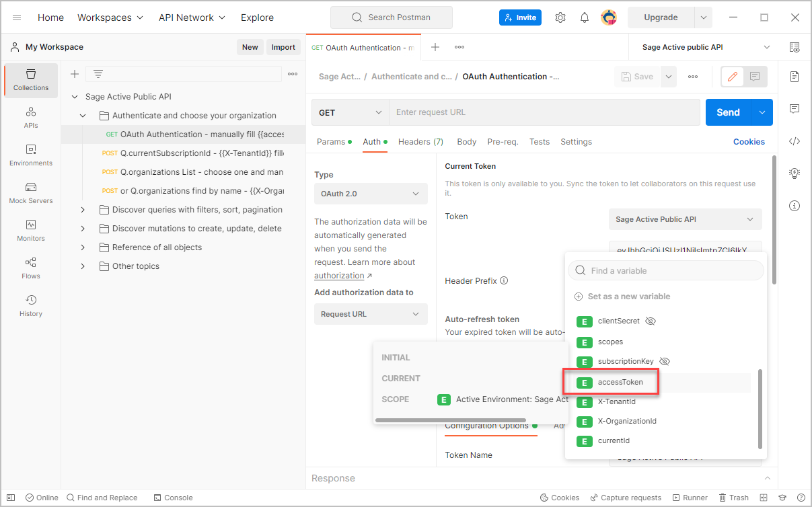Open Postman settings gear
The image size is (812, 507).
pyautogui.click(x=560, y=17)
